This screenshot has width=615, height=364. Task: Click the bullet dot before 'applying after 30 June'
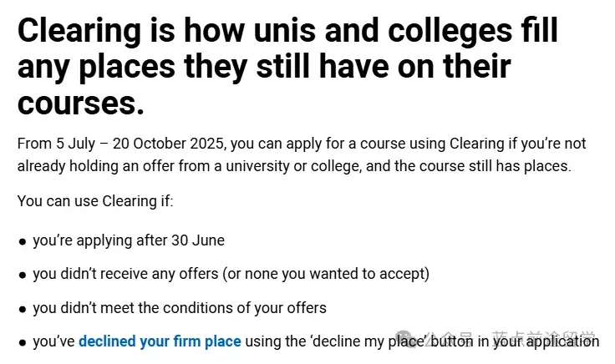click(23, 241)
